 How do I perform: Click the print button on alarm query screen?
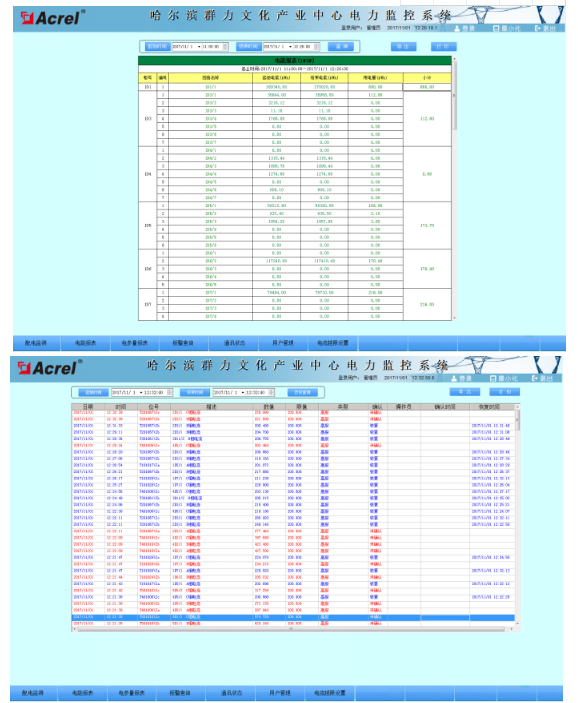504,392
